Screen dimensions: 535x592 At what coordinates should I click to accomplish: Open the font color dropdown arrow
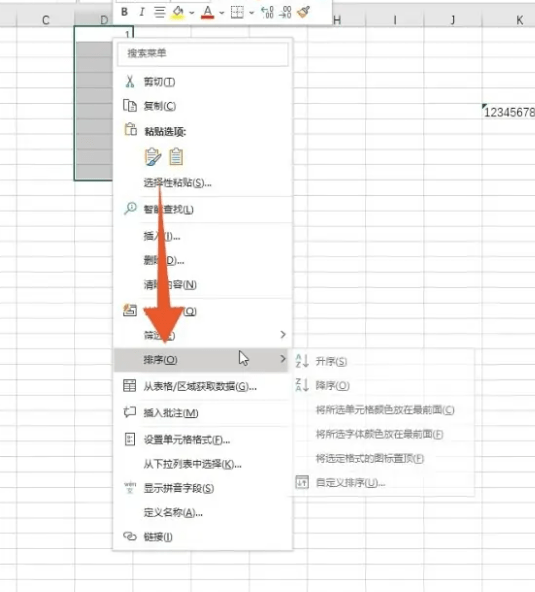(x=222, y=13)
